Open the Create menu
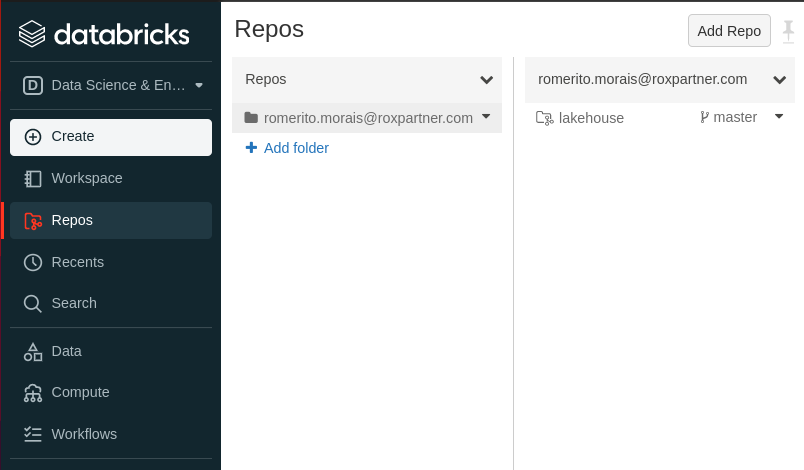 tap(111, 137)
